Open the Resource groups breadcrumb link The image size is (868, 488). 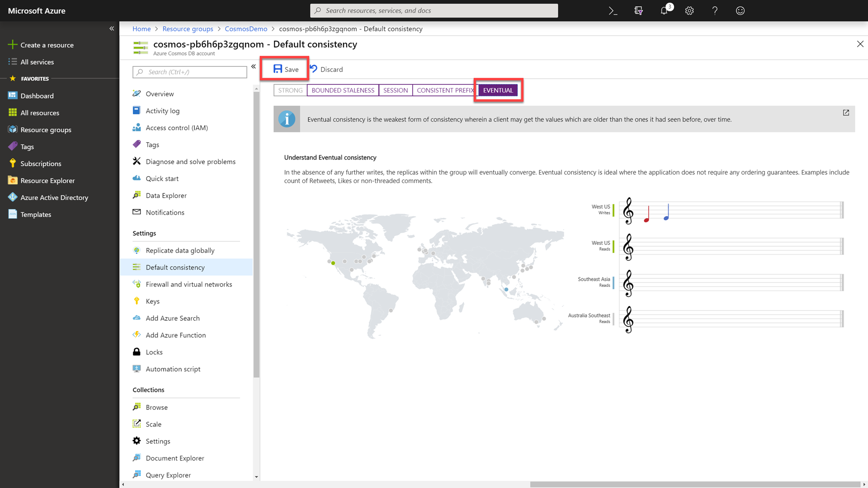(188, 28)
